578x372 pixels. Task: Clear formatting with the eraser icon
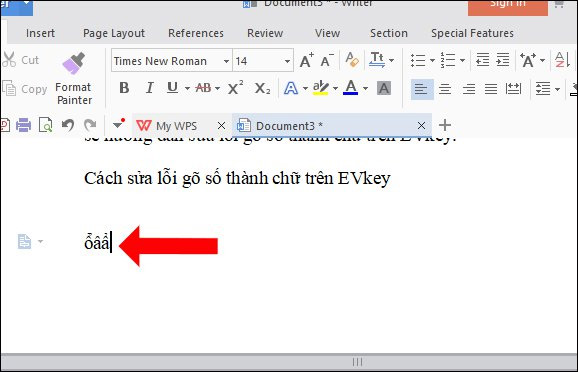(352, 60)
